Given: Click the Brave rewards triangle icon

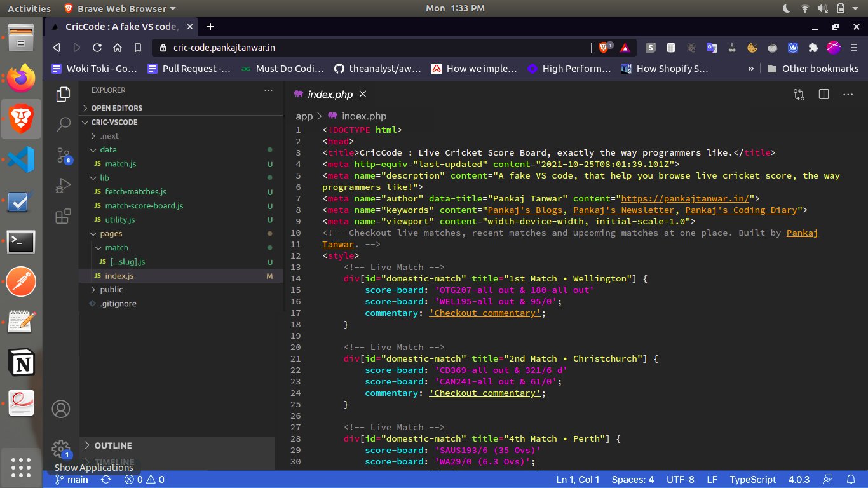Looking at the screenshot, I should tap(625, 48).
